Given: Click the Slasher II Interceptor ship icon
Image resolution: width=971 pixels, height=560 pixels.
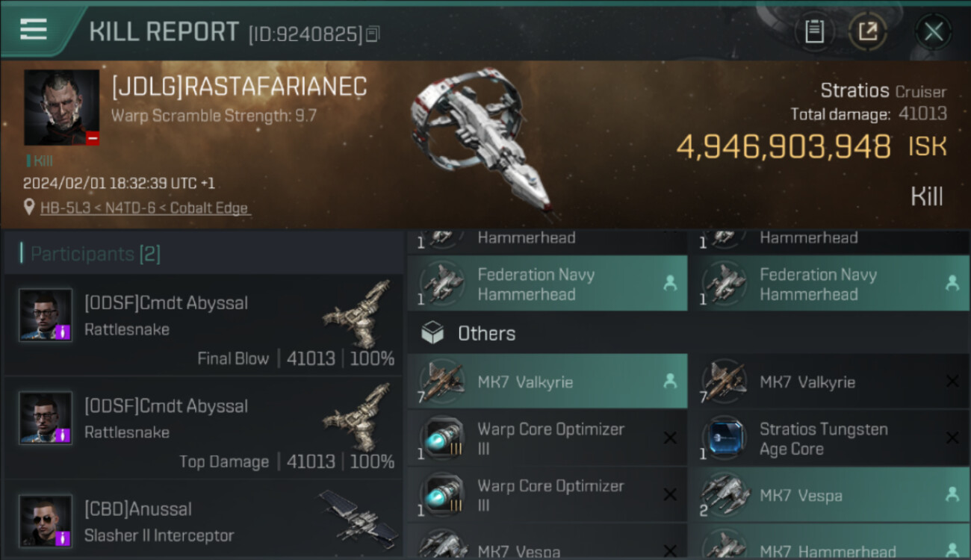Looking at the screenshot, I should 359,517.
